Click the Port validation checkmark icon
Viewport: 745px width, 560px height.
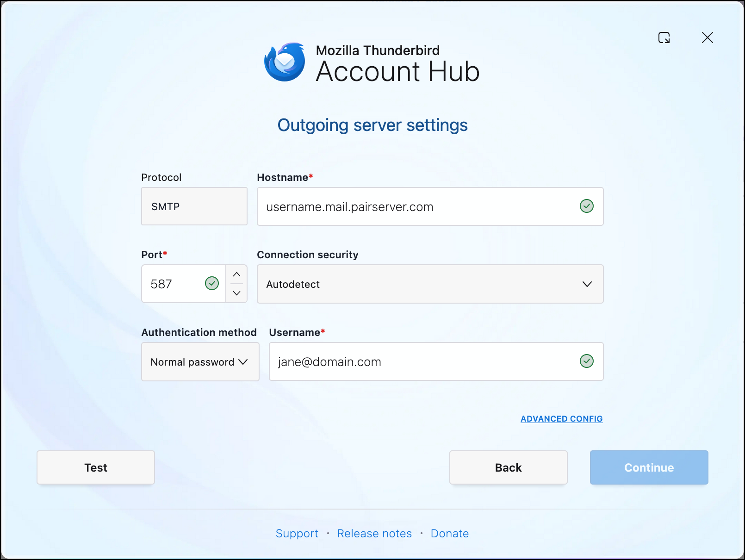click(212, 283)
